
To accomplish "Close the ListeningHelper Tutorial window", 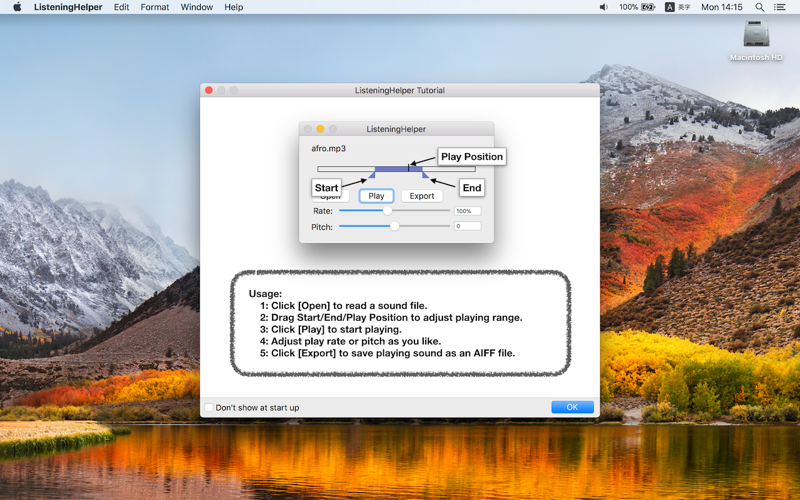I will (x=209, y=90).
